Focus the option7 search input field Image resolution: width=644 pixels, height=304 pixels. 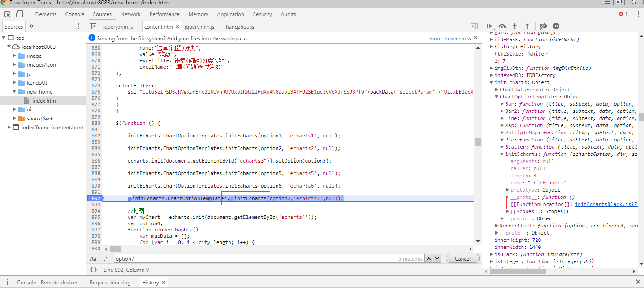[269, 258]
